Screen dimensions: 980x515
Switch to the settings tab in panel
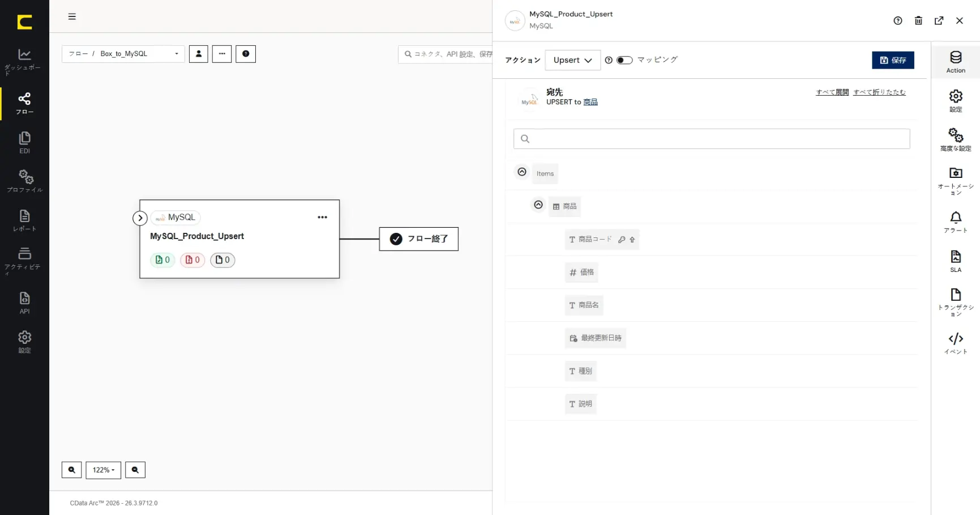(956, 101)
